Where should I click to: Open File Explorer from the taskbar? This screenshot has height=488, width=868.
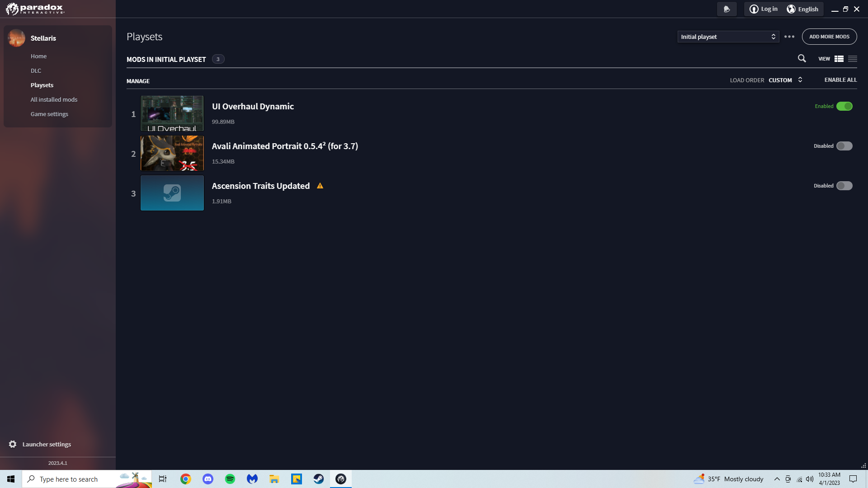[274, 479]
